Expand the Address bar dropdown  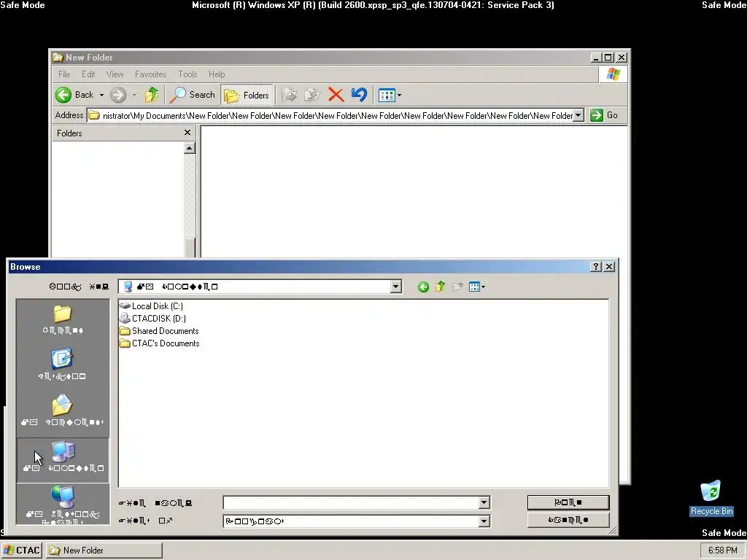point(578,115)
